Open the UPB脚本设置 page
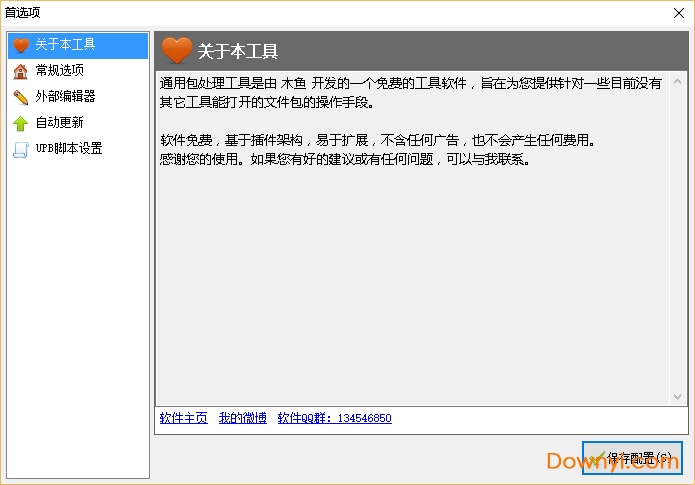This screenshot has height=485, width=695. tap(78, 149)
